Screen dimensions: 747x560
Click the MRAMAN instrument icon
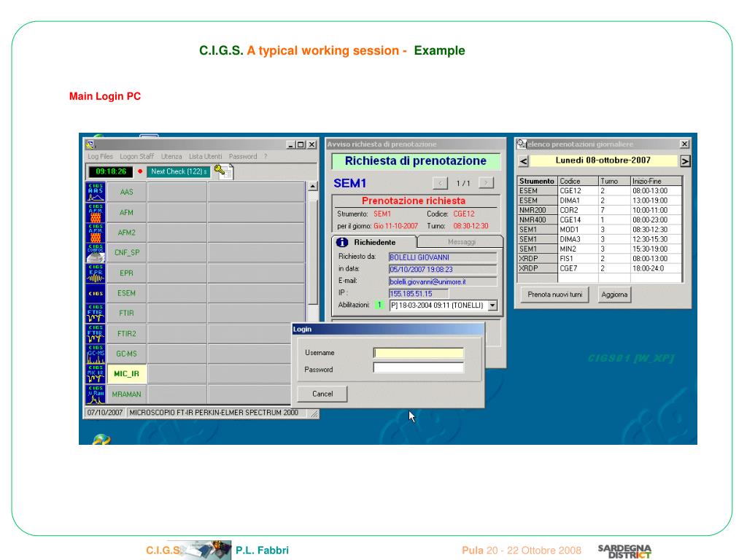pyautogui.click(x=96, y=394)
